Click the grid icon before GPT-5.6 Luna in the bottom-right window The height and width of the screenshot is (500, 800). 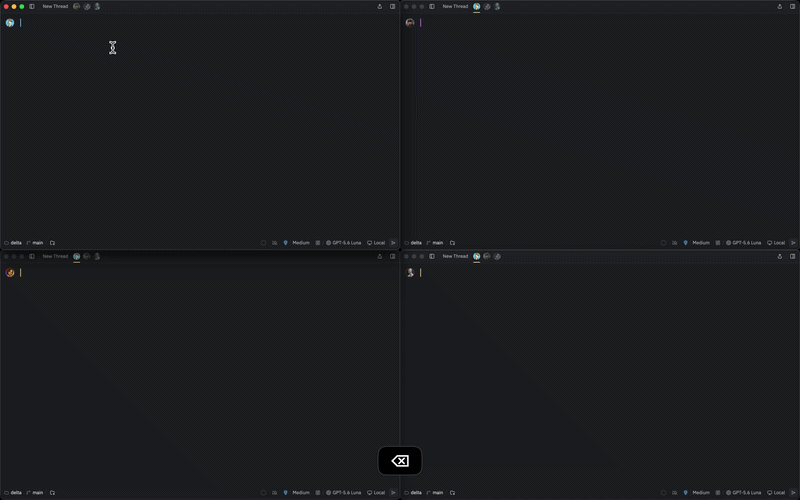click(x=718, y=493)
